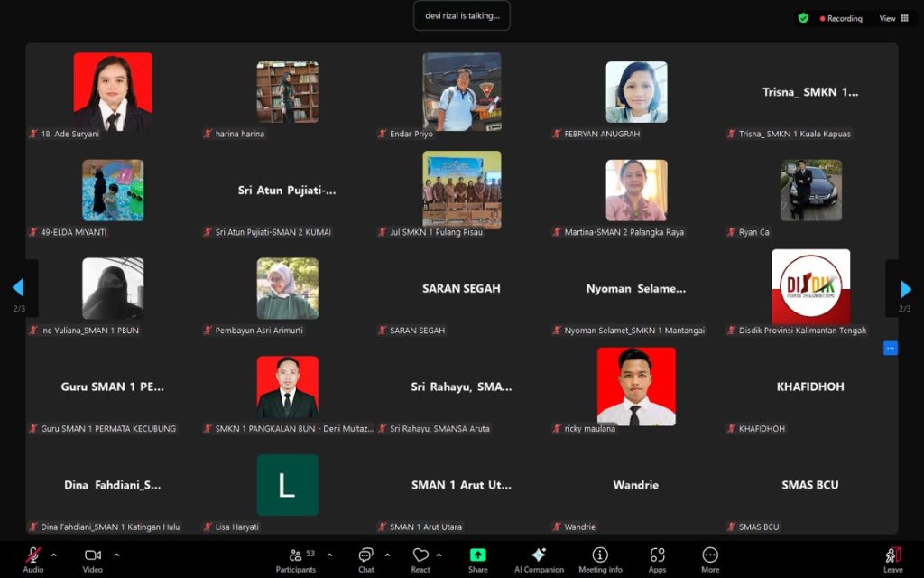Image resolution: width=924 pixels, height=578 pixels.
Task: Click the SMKN 1 PANGKALAN BUN photo
Action: click(x=288, y=387)
